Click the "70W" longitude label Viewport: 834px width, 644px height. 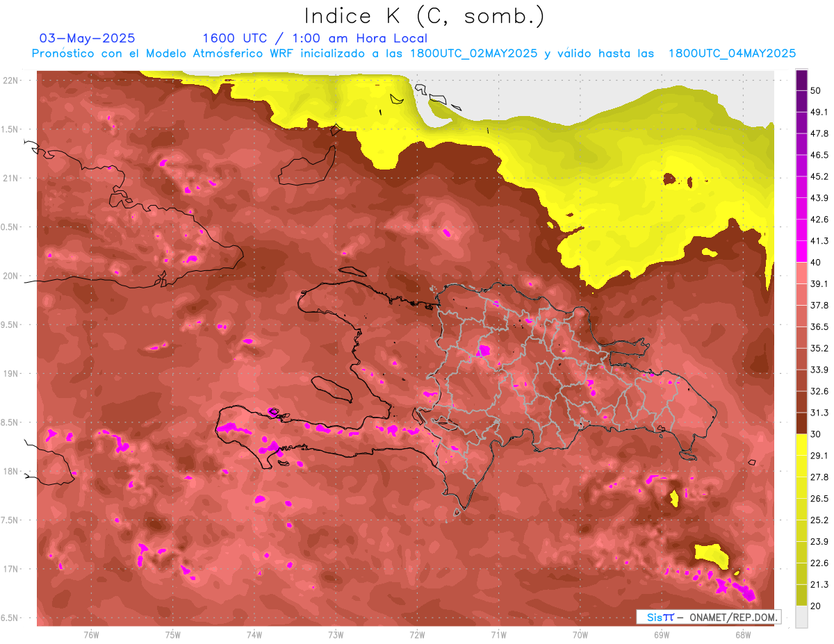580,634
